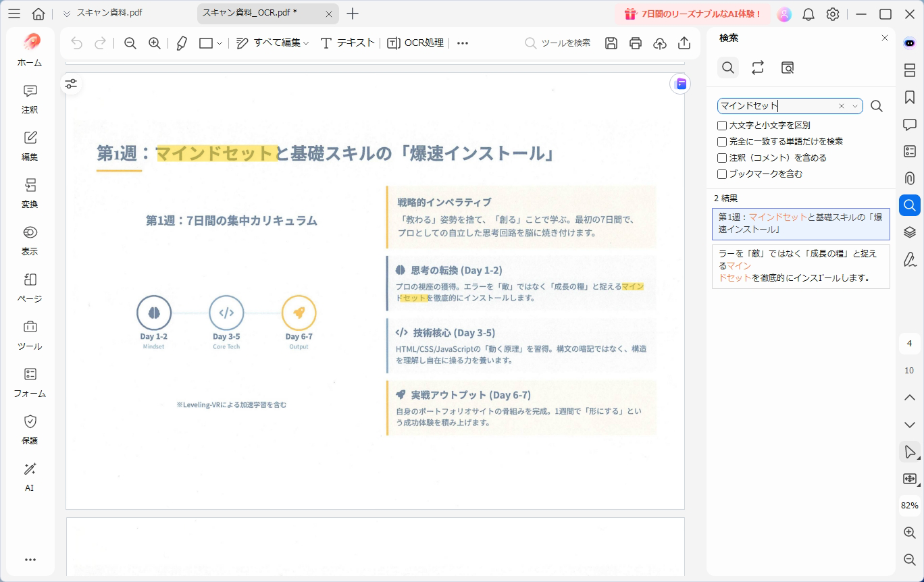Viewport: 924px width, 582px height.
Task: Open the AI tools from the sidebar
Action: coord(29,476)
